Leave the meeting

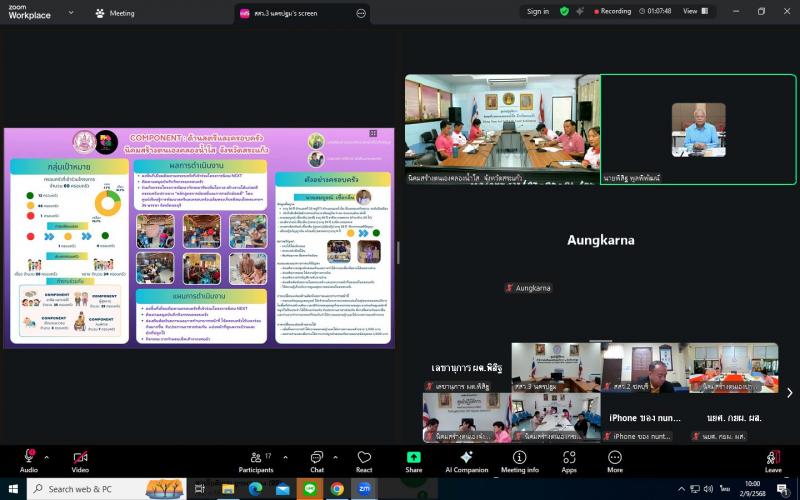(x=773, y=461)
